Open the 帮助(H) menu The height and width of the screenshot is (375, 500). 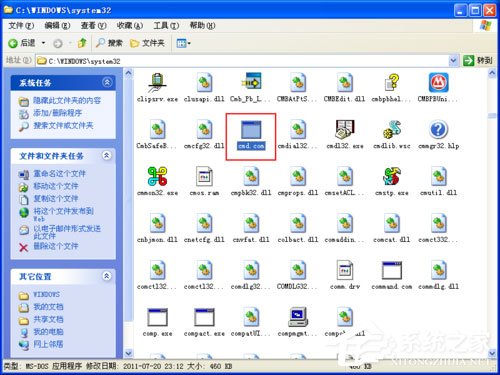[202, 25]
